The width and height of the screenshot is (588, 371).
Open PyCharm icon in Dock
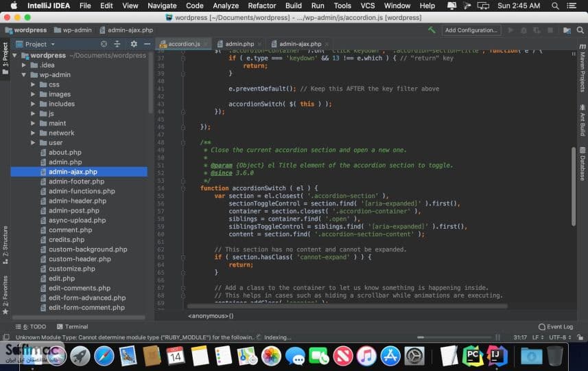click(x=473, y=355)
